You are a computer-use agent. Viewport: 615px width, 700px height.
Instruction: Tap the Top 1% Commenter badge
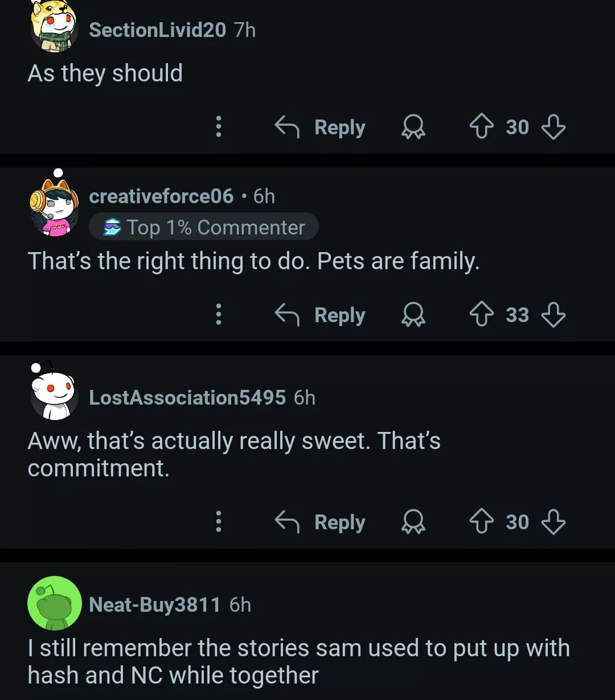pyautogui.click(x=204, y=228)
